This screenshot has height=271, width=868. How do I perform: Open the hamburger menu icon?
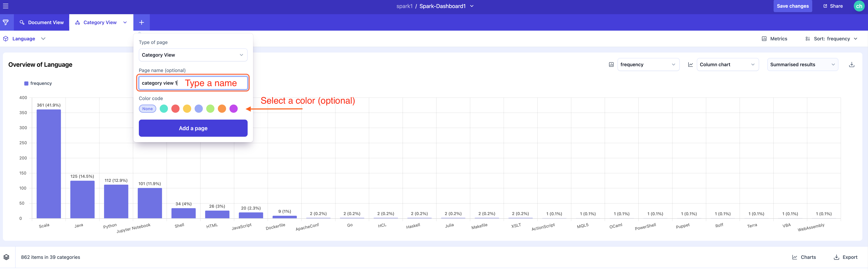pos(6,6)
